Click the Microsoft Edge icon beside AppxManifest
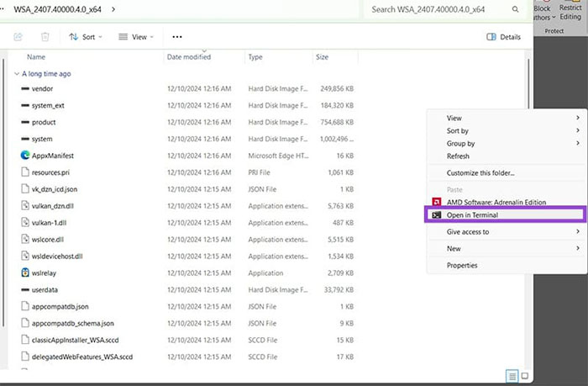 click(25, 155)
